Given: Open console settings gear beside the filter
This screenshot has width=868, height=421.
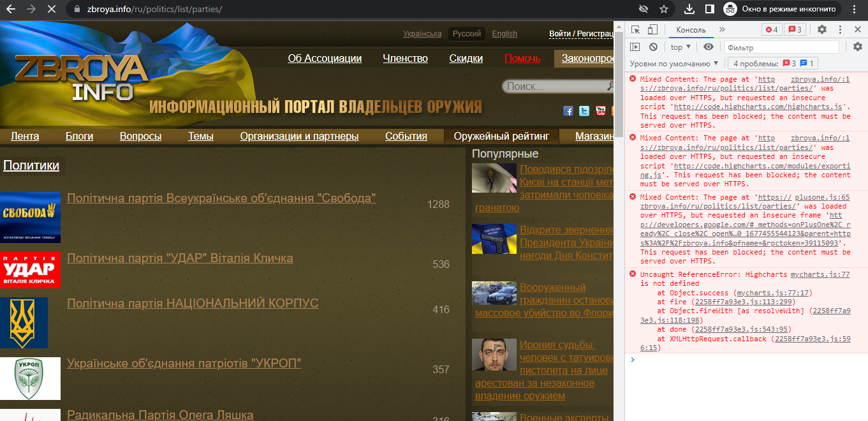Looking at the screenshot, I should [x=858, y=47].
